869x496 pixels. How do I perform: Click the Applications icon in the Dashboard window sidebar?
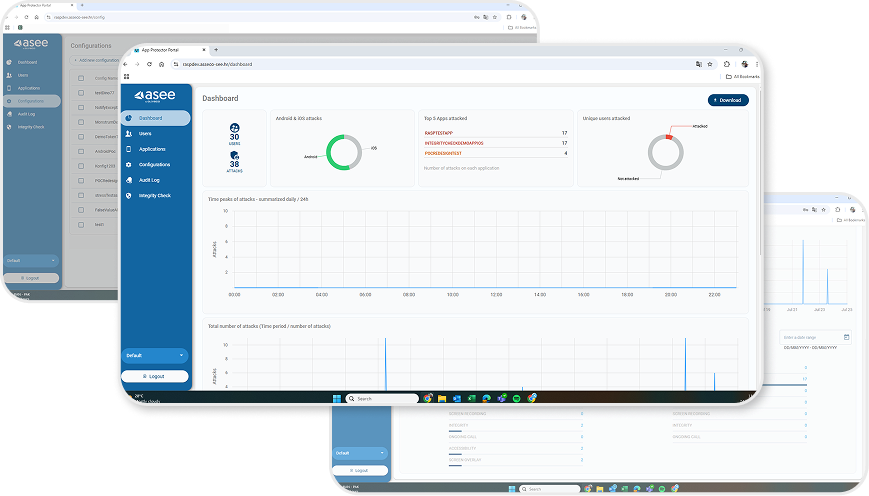(130, 149)
